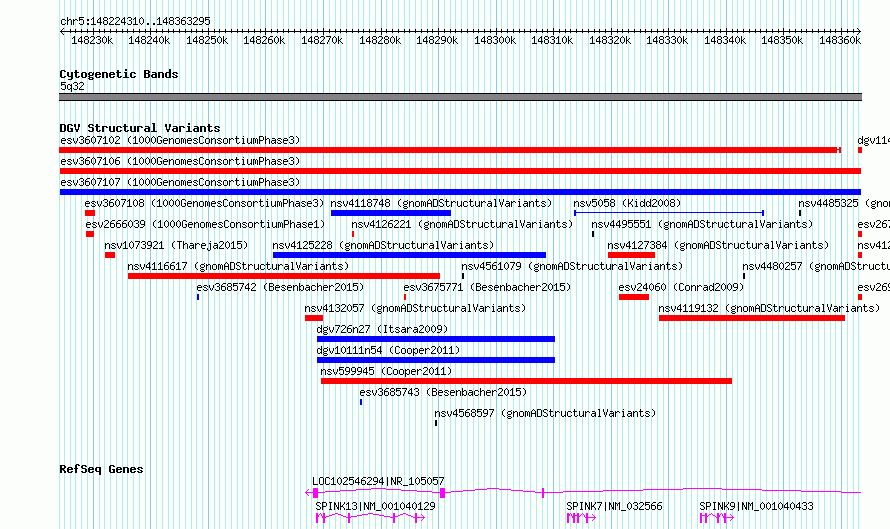Open esv3685743 Besenbacher2015 label
890x529 pixels.
tap(443, 392)
